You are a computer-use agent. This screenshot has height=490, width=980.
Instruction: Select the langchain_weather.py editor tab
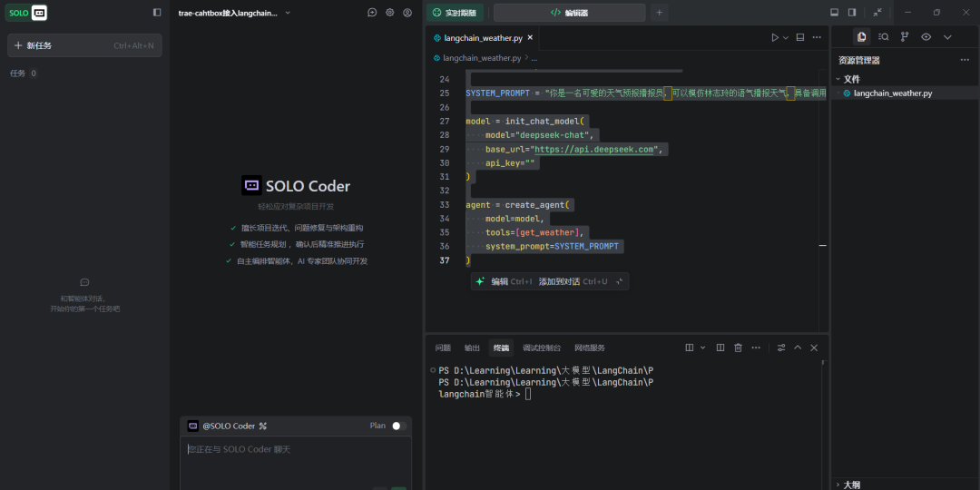coord(483,38)
